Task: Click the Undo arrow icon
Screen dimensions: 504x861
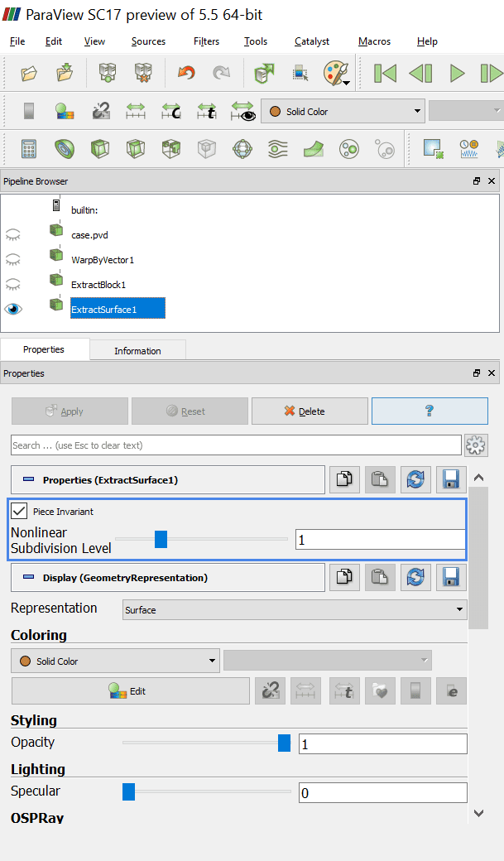Action: tap(186, 73)
